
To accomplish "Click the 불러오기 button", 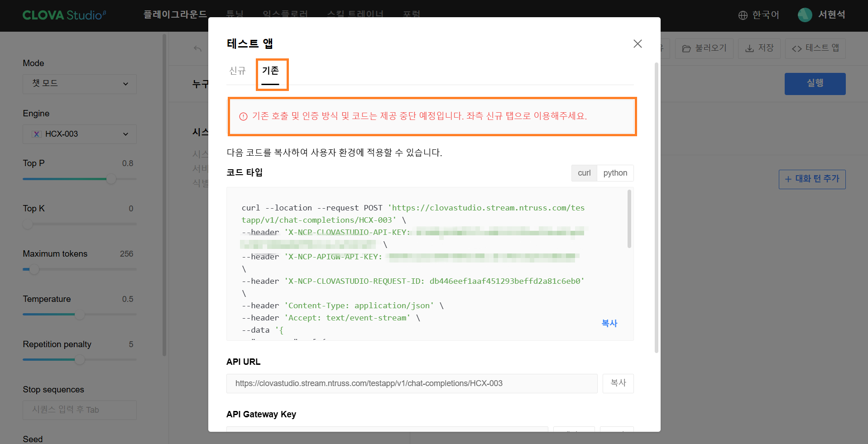I will point(704,48).
